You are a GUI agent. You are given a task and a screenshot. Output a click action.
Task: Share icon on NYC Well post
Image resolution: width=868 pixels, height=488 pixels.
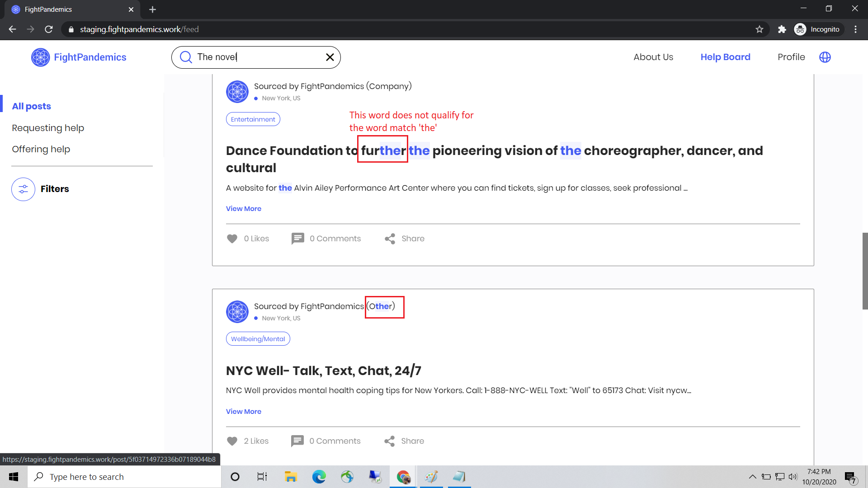(x=389, y=441)
